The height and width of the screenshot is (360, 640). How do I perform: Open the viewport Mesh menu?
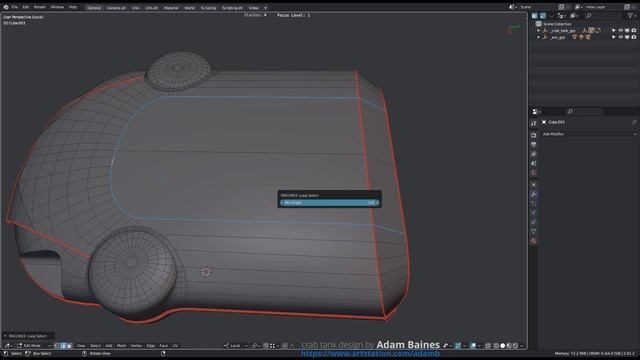(121, 346)
